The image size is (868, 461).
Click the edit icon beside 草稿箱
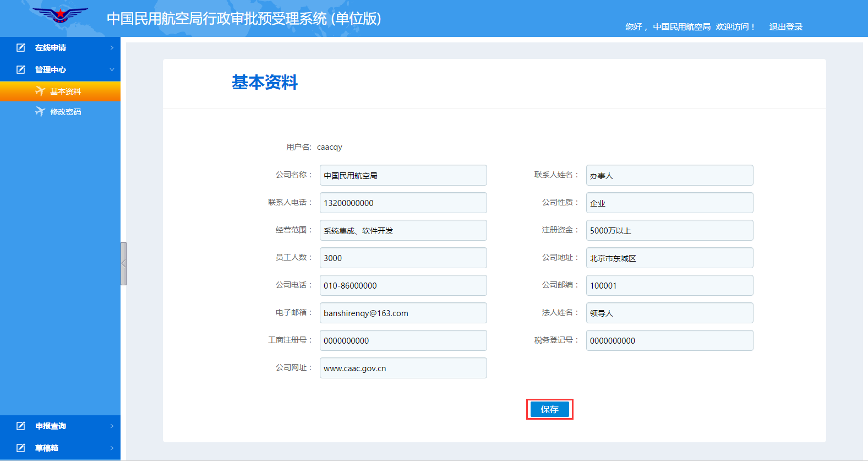(21, 448)
